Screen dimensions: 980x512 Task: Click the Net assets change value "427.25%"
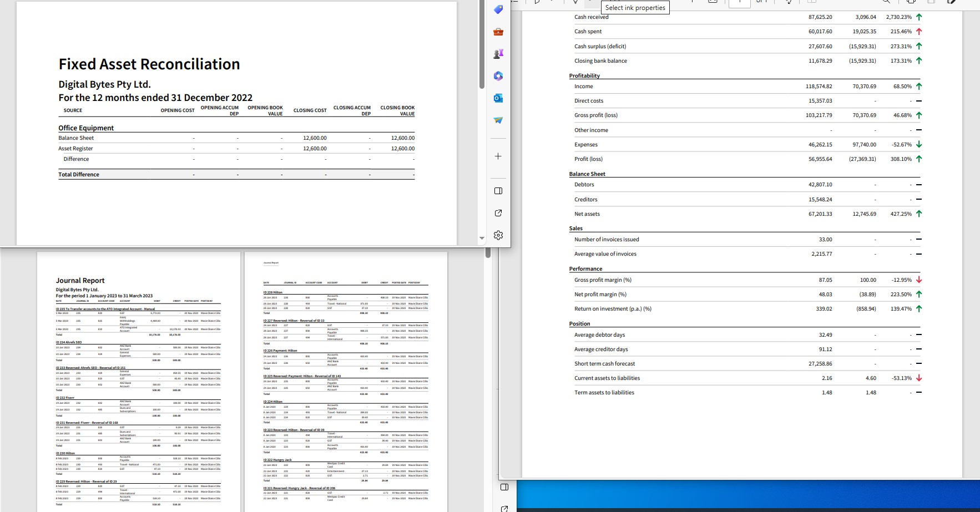pyautogui.click(x=901, y=214)
